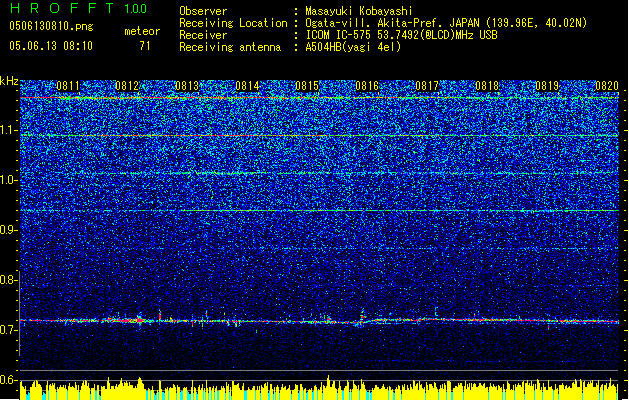
Task: Click the 1.1 frequency axis label
Action: (8, 130)
